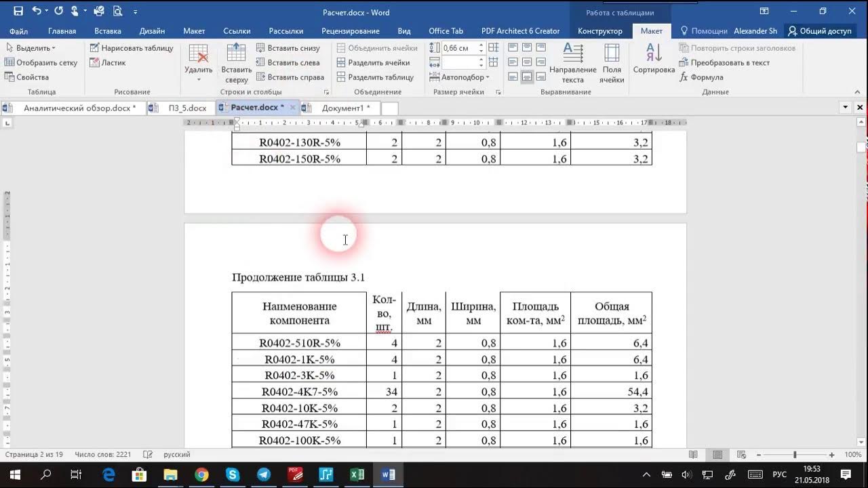Insert column with Вставить справа
868x488 pixels.
point(290,77)
